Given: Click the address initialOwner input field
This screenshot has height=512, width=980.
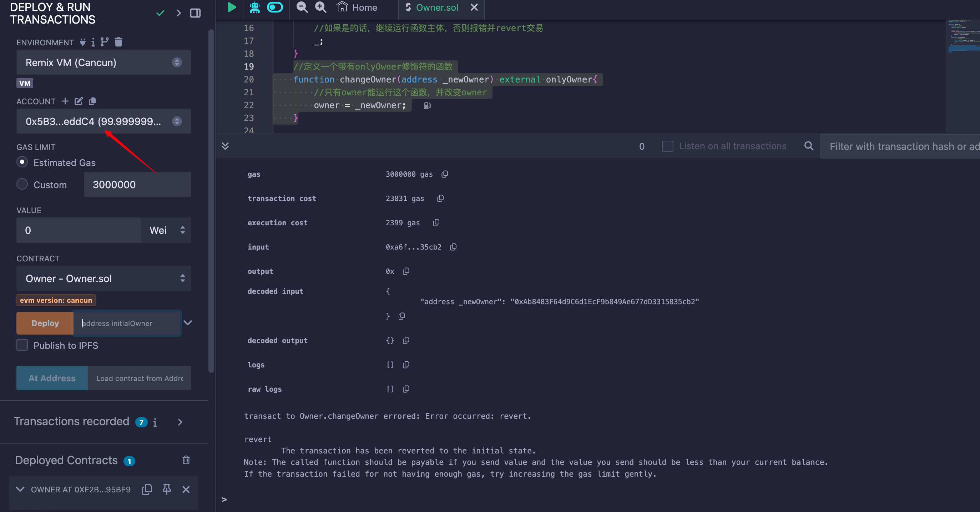Looking at the screenshot, I should coord(127,323).
